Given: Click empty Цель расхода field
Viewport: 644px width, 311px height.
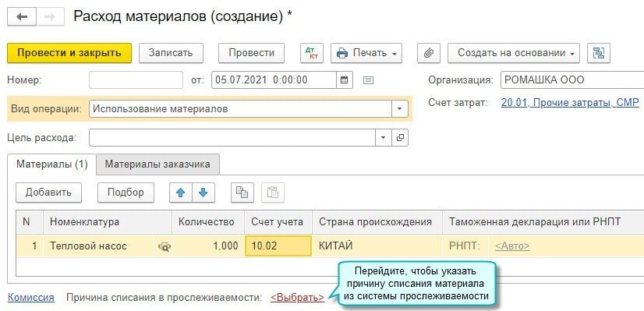Looking at the screenshot, I should pos(232,138).
